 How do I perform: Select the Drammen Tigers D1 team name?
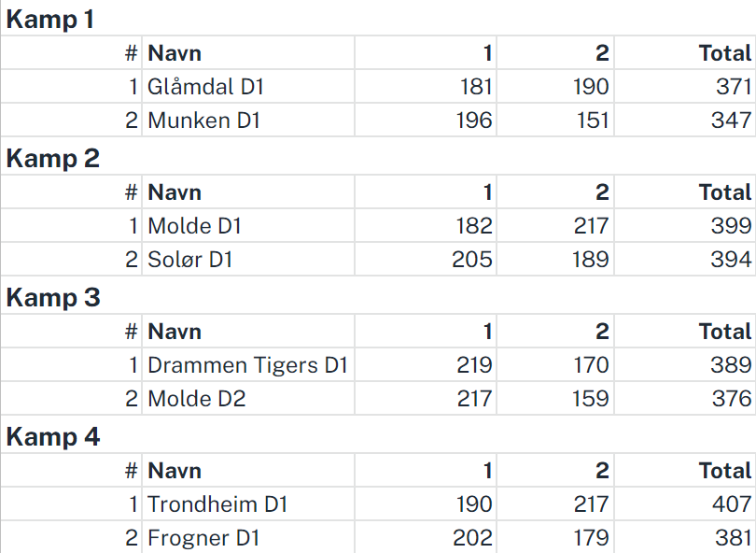pyautogui.click(x=247, y=365)
